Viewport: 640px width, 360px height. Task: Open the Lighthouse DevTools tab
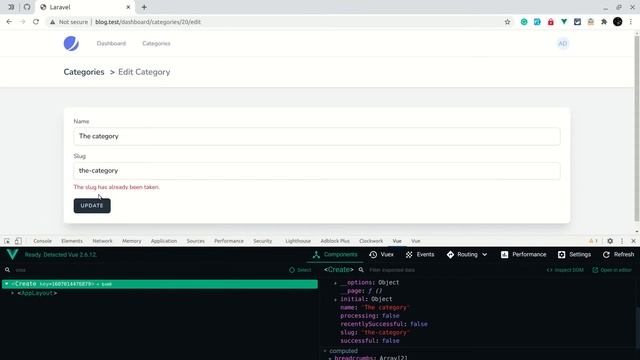[x=298, y=241]
